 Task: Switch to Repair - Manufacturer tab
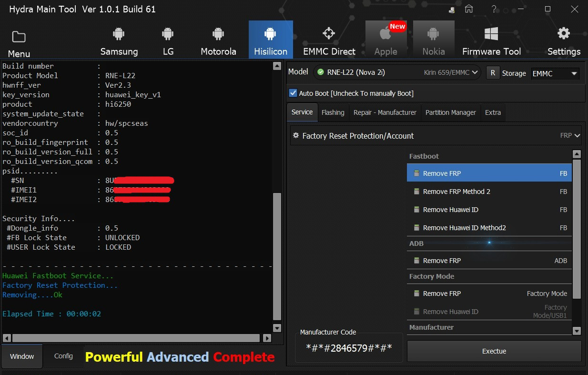coord(385,112)
